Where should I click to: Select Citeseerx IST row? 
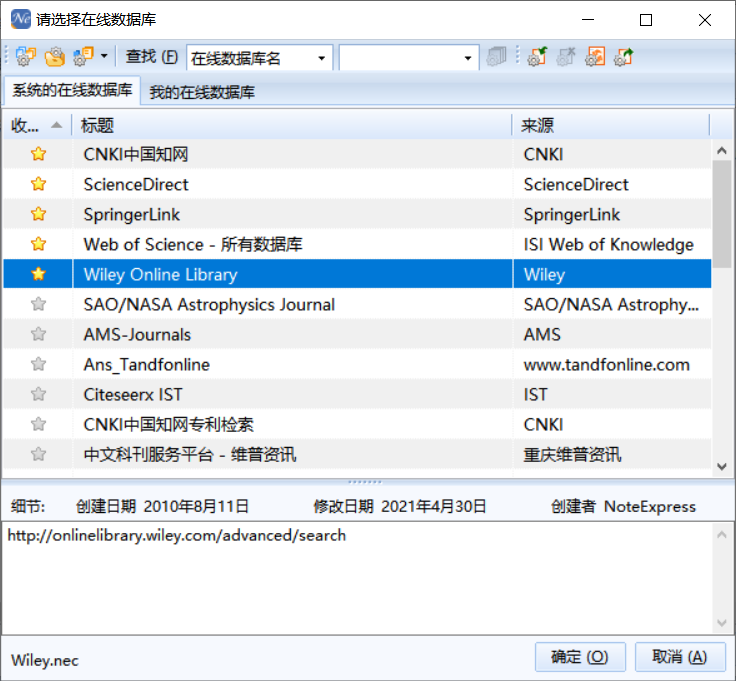[x=357, y=394]
